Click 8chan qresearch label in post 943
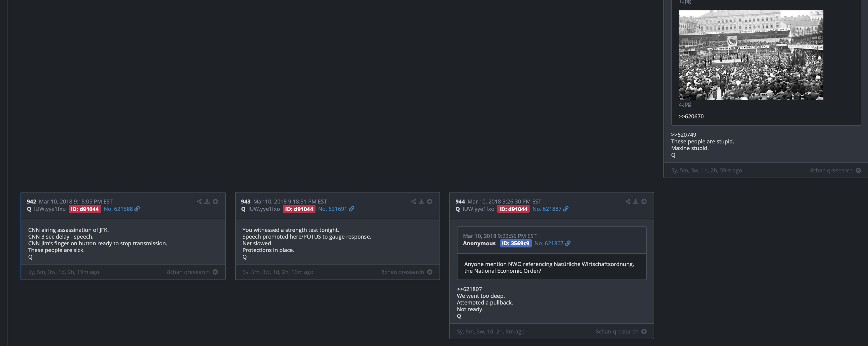The width and height of the screenshot is (868, 346). click(x=403, y=272)
